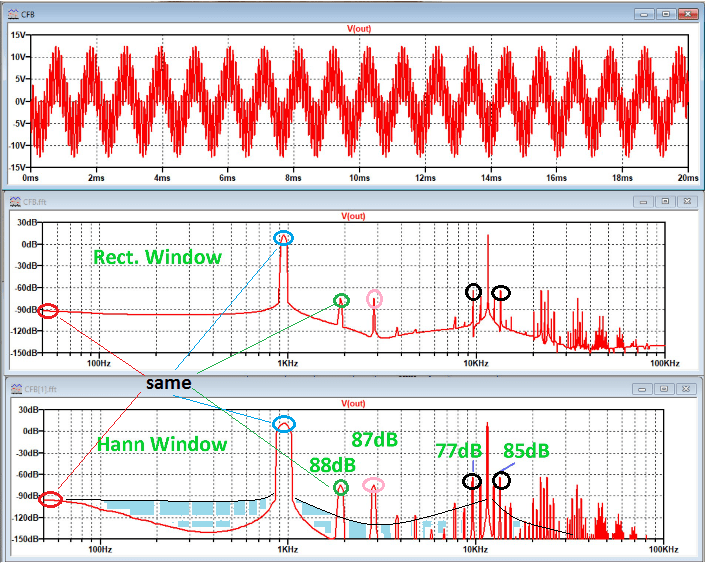The height and width of the screenshot is (563, 705).
Task: Close the CFB.fft window
Action: (x=687, y=201)
